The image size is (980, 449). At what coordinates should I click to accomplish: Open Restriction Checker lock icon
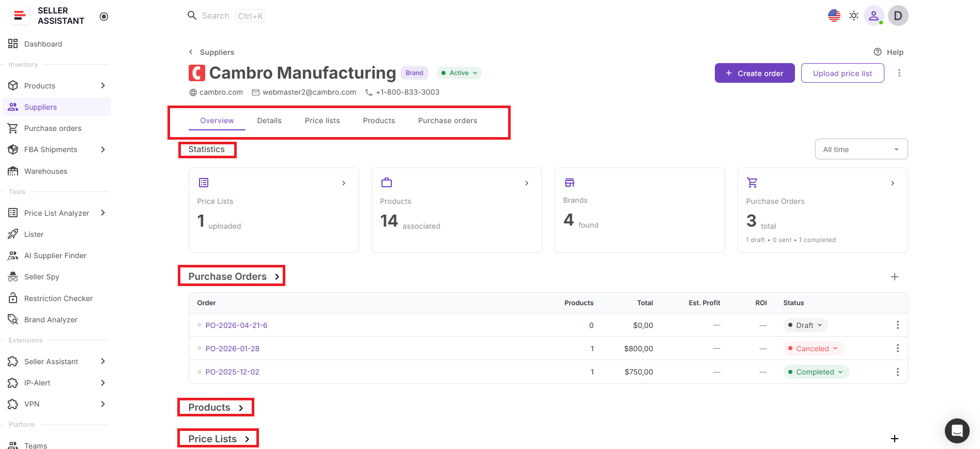[x=13, y=298]
